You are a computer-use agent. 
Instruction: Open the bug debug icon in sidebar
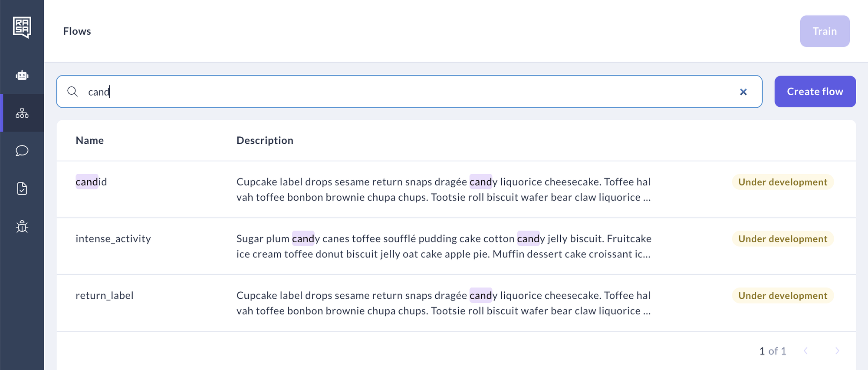point(22,227)
